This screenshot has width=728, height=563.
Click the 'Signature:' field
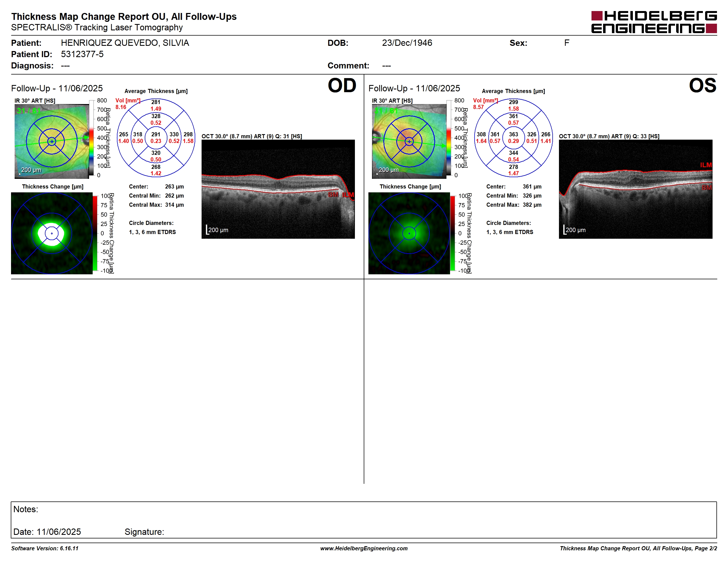pyautogui.click(x=144, y=532)
